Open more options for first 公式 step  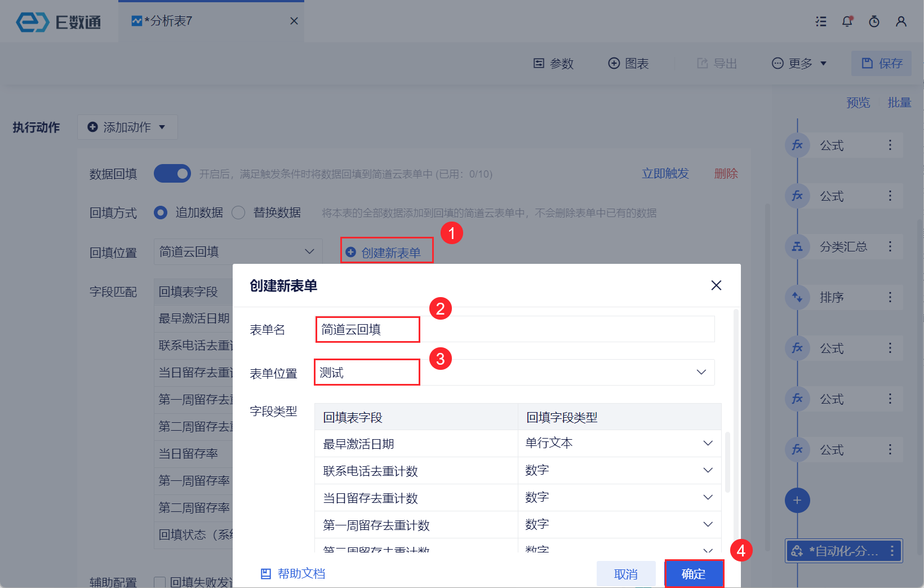(x=890, y=145)
